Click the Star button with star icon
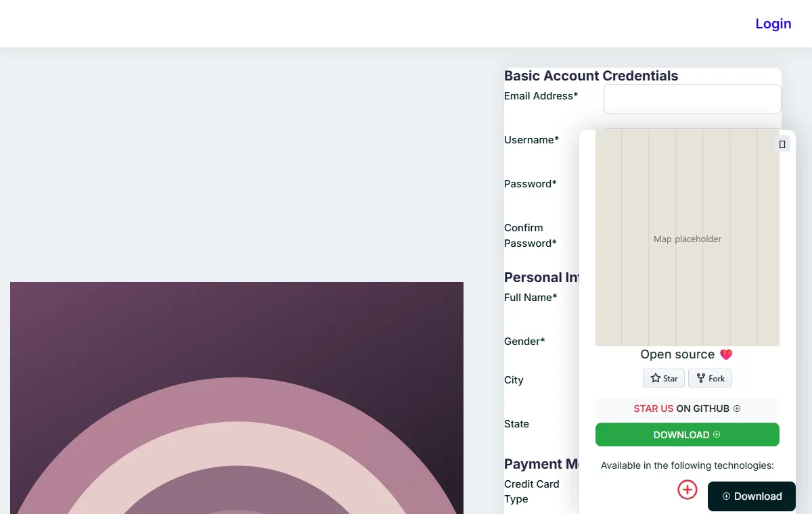This screenshot has width=812, height=514. 664,378
